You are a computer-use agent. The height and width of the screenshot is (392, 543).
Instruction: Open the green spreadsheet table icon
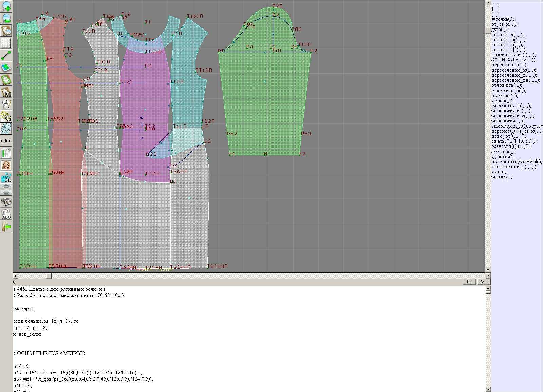(6, 153)
